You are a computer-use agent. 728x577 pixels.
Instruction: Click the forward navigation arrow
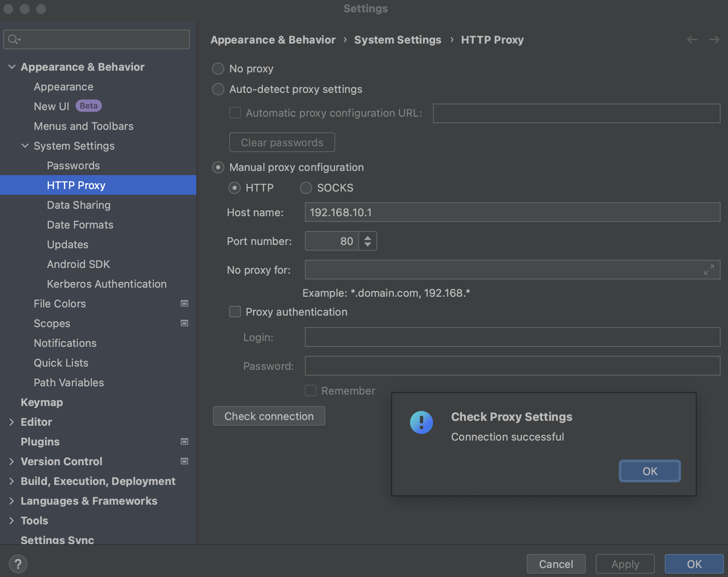(714, 39)
